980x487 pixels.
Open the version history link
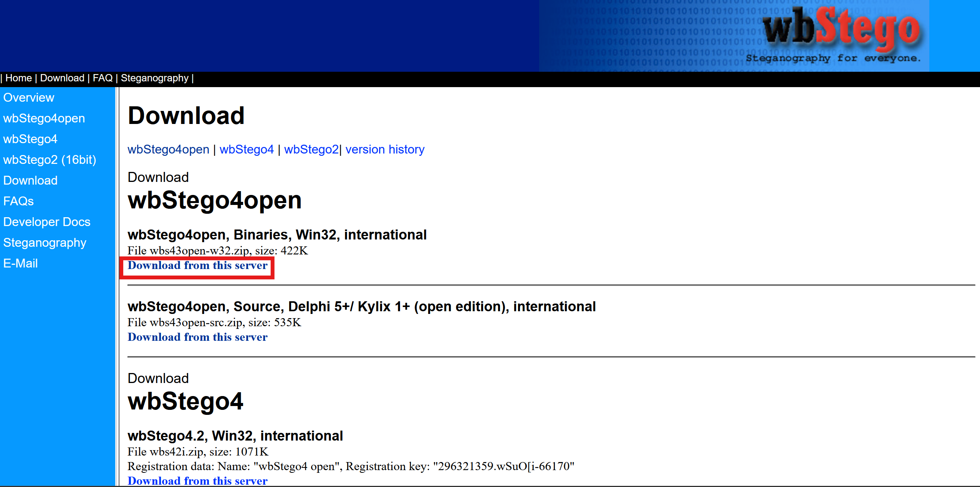click(385, 150)
